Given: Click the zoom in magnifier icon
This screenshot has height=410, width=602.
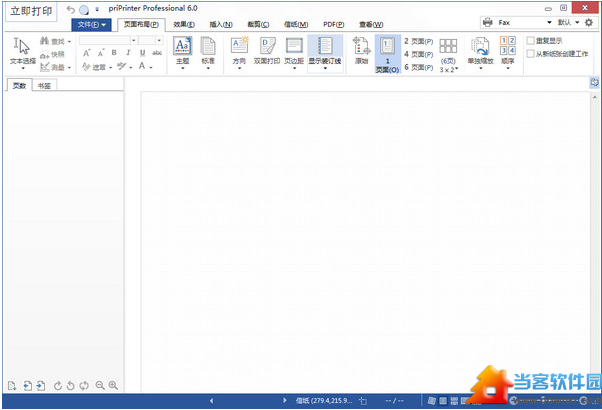Looking at the screenshot, I should (x=113, y=385).
